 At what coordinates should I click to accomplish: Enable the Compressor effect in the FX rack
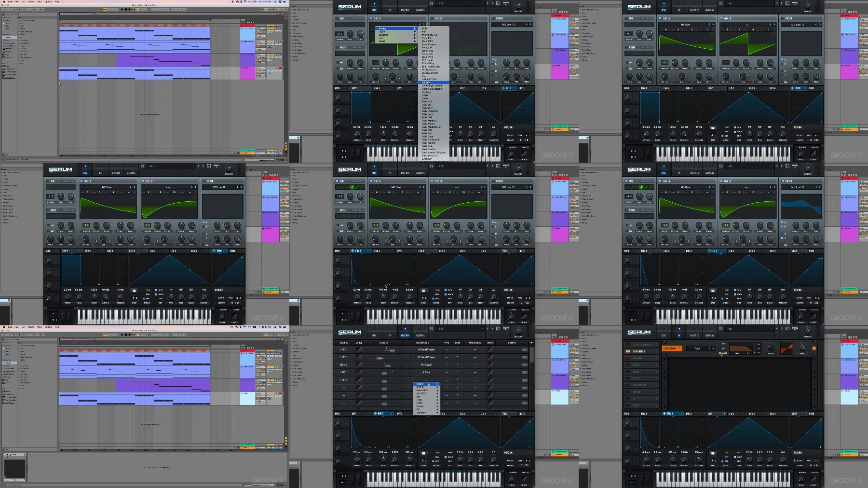[x=627, y=385]
